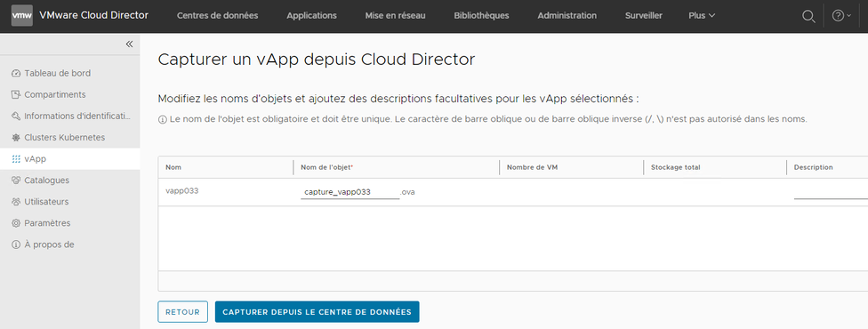Image resolution: width=868 pixels, height=329 pixels.
Task: Click the Utilisateurs people icon
Action: (x=15, y=202)
